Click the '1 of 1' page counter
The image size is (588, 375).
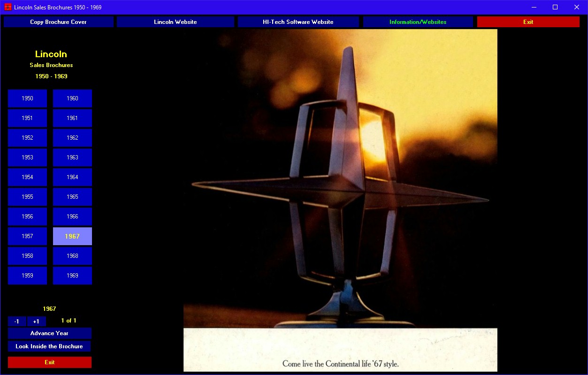click(69, 321)
